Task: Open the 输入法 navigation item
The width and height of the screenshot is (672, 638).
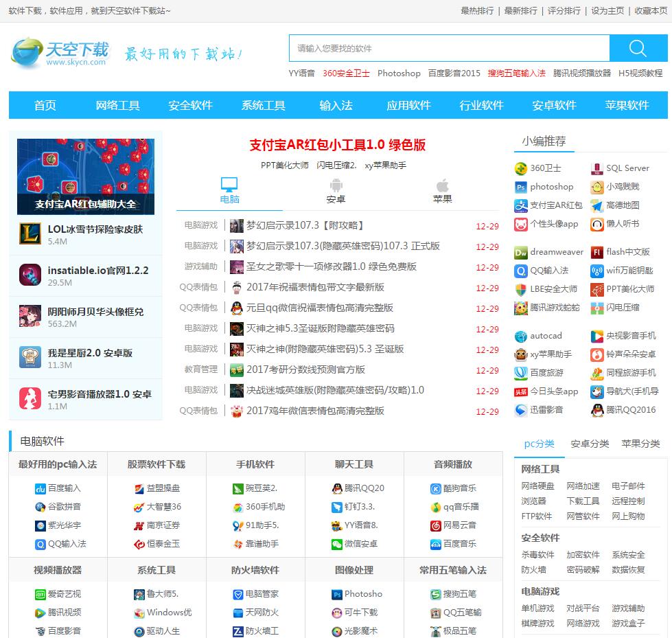Action: pyautogui.click(x=336, y=105)
